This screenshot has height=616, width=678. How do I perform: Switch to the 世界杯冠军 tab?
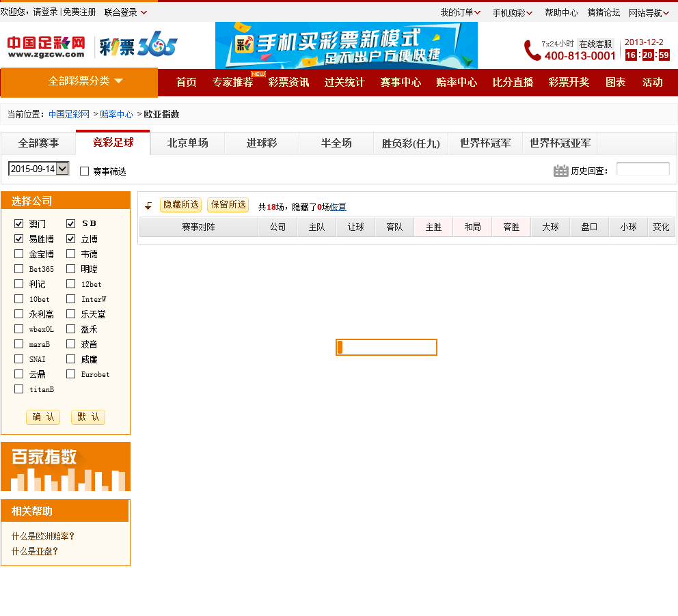point(485,143)
